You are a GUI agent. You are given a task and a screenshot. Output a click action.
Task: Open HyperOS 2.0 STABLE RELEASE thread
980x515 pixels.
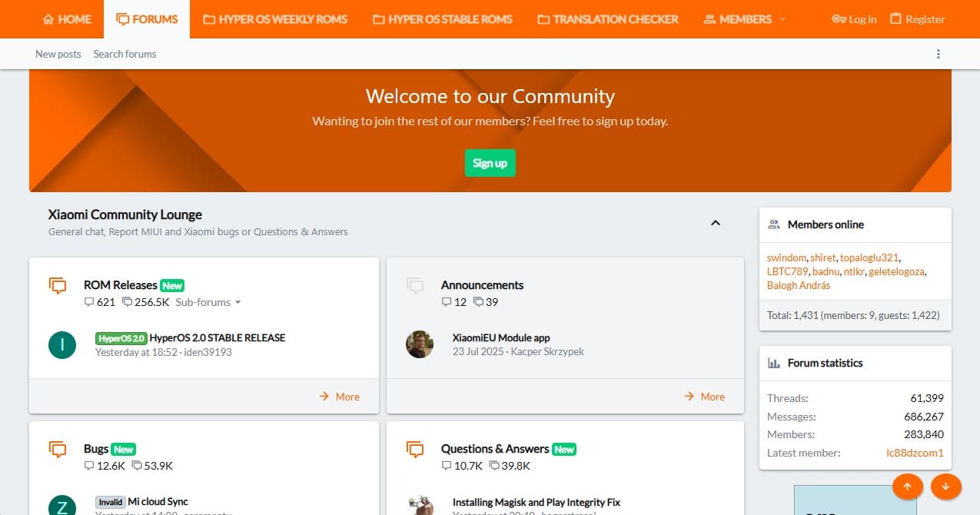(x=218, y=337)
